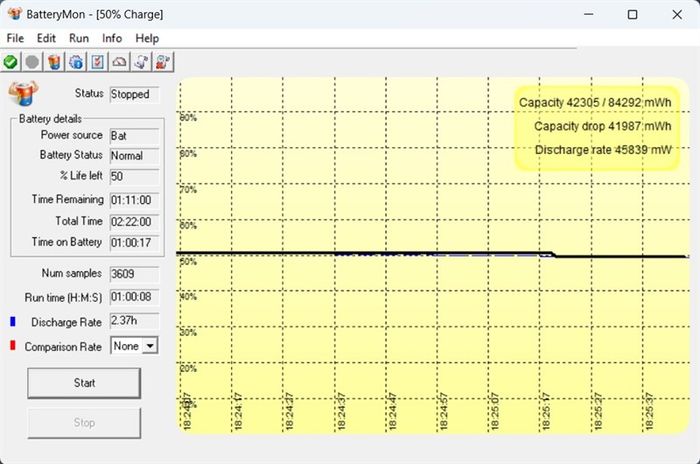Viewport: 700px width, 464px height.
Task: Click the battery logo beside Status
Action: pyautogui.click(x=23, y=93)
